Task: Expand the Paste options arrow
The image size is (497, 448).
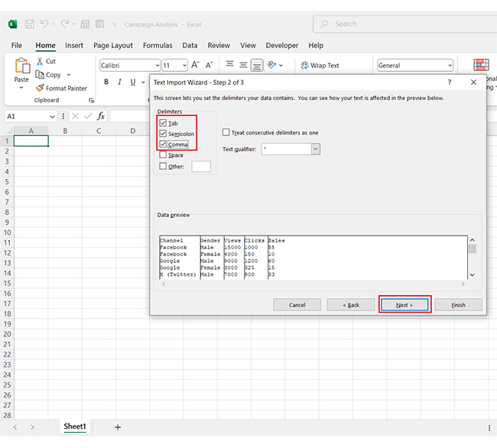Action: coord(21,88)
